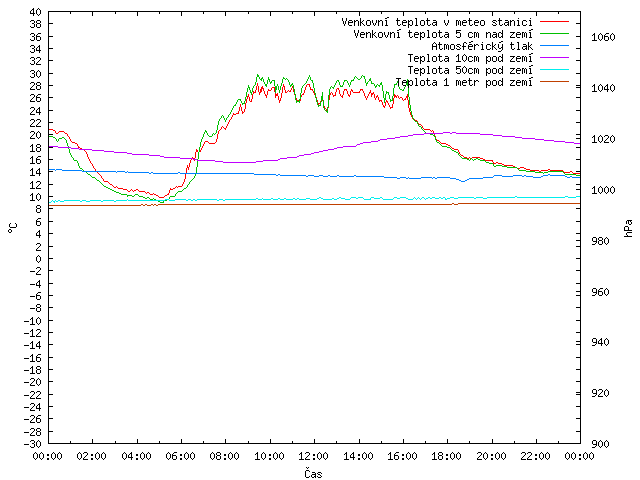Click the blue legend line sample
The height and width of the screenshot is (480, 640).
pos(554,46)
